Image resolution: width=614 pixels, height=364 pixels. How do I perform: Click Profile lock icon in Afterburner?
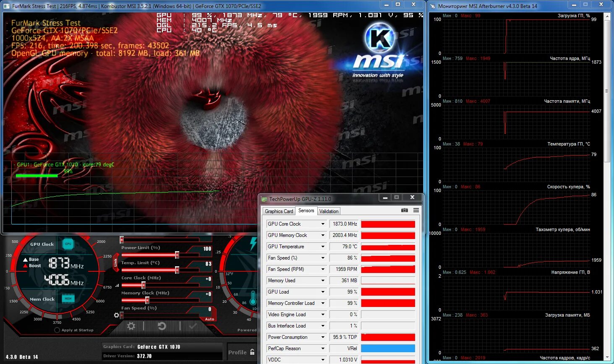(x=252, y=352)
